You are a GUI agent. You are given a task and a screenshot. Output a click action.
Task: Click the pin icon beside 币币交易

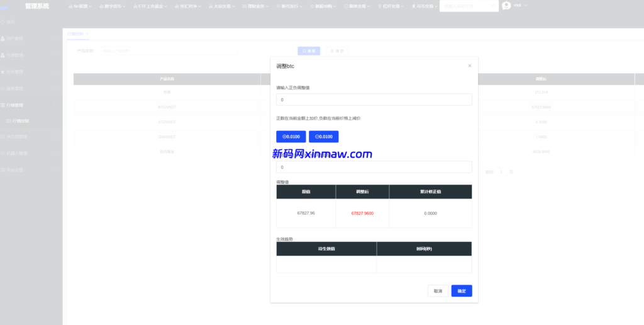414,6
